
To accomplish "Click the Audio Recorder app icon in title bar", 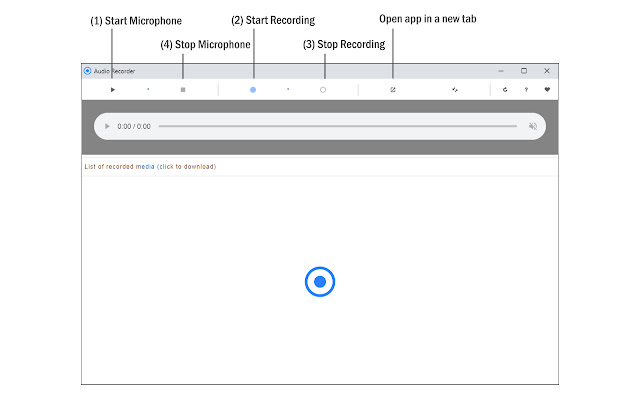I will [88, 71].
